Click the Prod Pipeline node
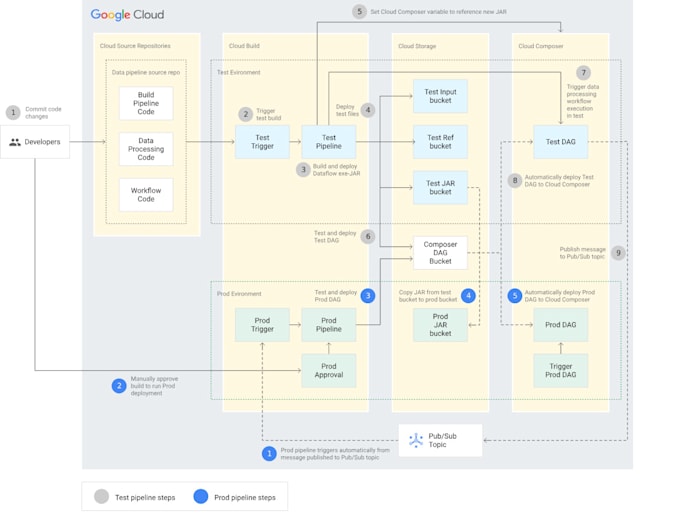 click(x=329, y=325)
